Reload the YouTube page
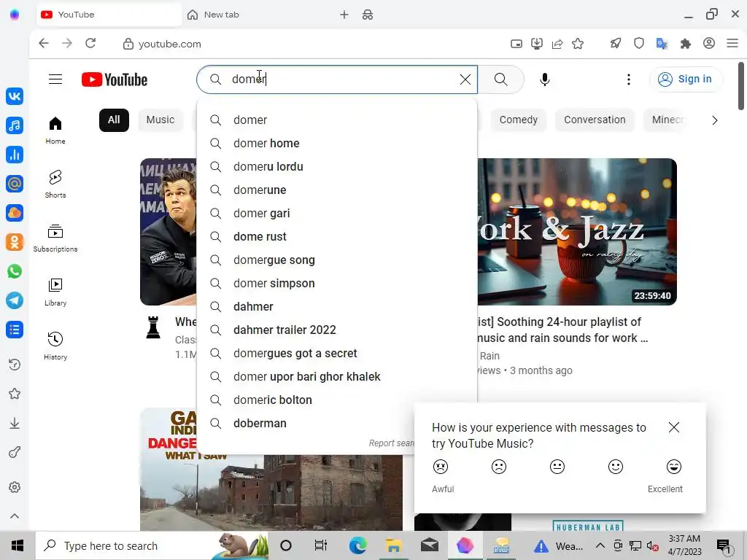 (x=90, y=43)
